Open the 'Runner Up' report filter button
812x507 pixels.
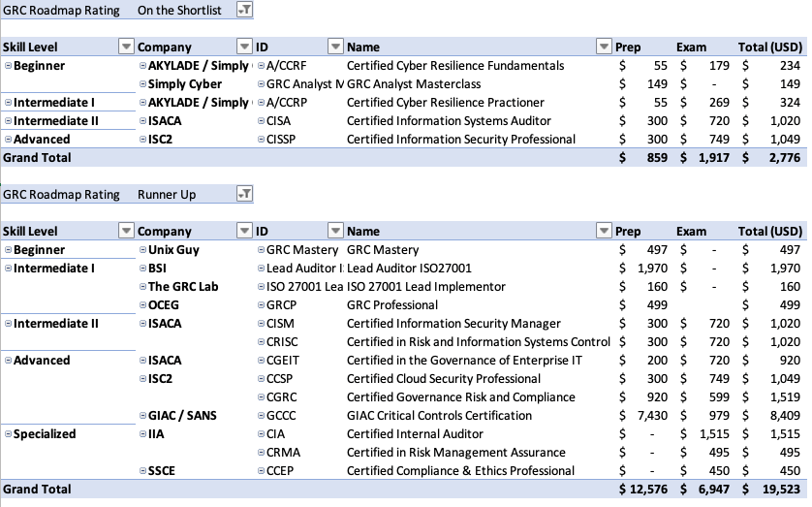click(x=244, y=195)
